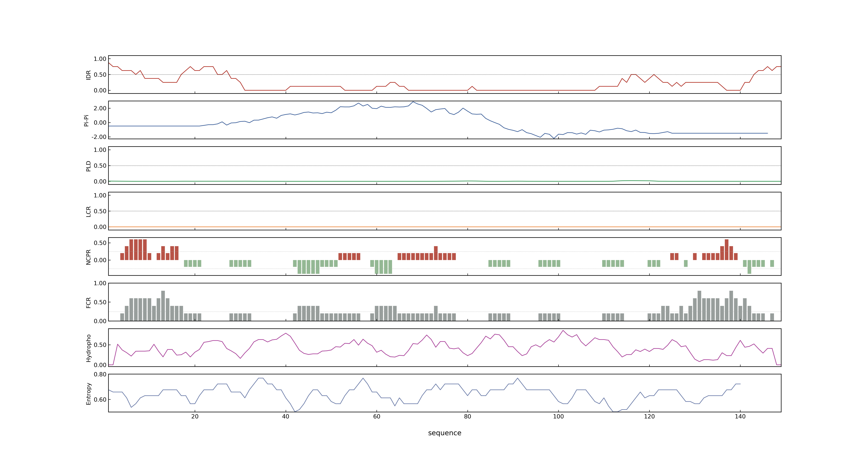Click the -2.00 tick on Pi-Pi axis
This screenshot has height=463, width=868.
[x=99, y=137]
